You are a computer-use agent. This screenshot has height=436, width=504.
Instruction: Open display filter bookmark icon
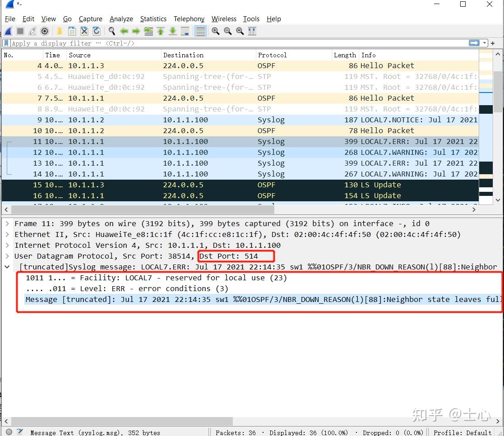click(6, 43)
